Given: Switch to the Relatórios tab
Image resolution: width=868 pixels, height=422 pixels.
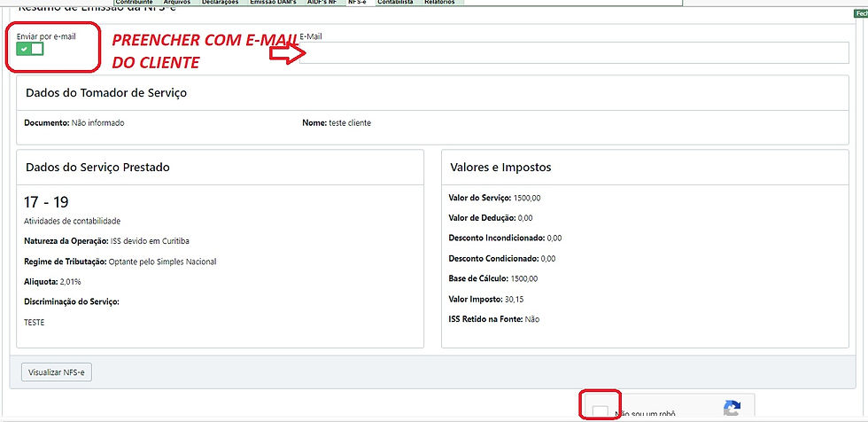Looking at the screenshot, I should click(x=439, y=2).
